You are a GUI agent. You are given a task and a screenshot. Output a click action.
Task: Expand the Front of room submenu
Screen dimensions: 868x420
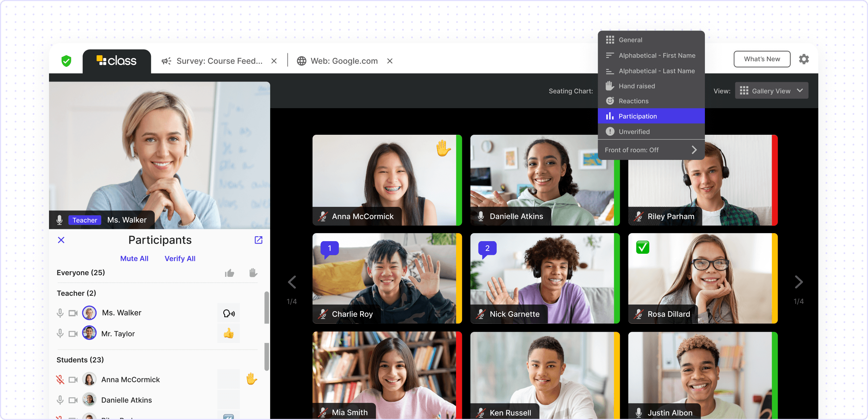tap(651, 150)
